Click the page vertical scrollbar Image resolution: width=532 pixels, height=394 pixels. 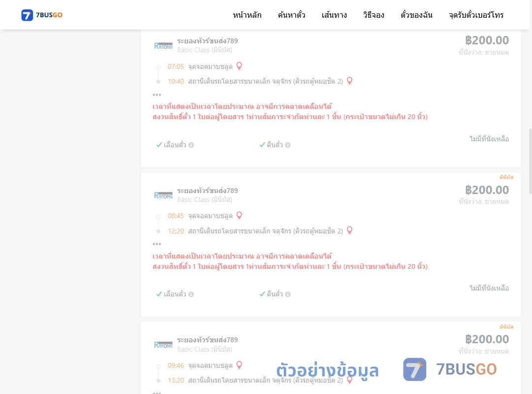531,161
